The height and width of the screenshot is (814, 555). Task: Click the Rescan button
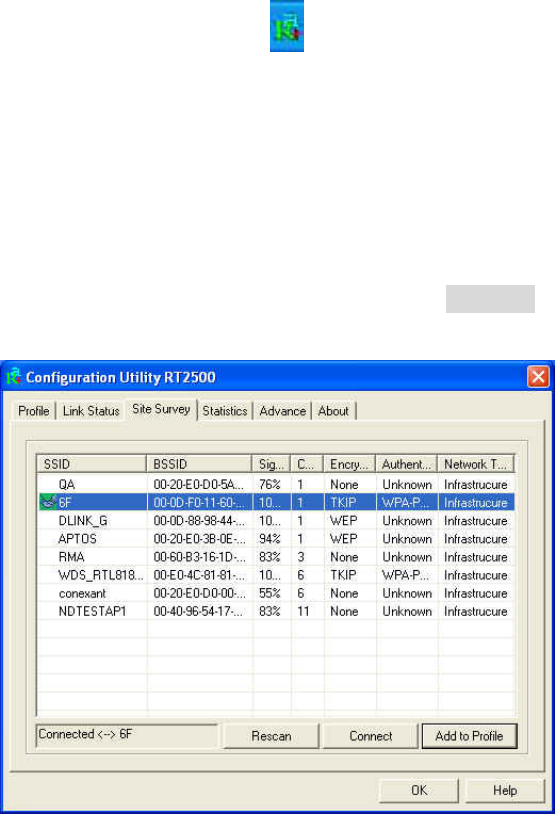tap(271, 736)
